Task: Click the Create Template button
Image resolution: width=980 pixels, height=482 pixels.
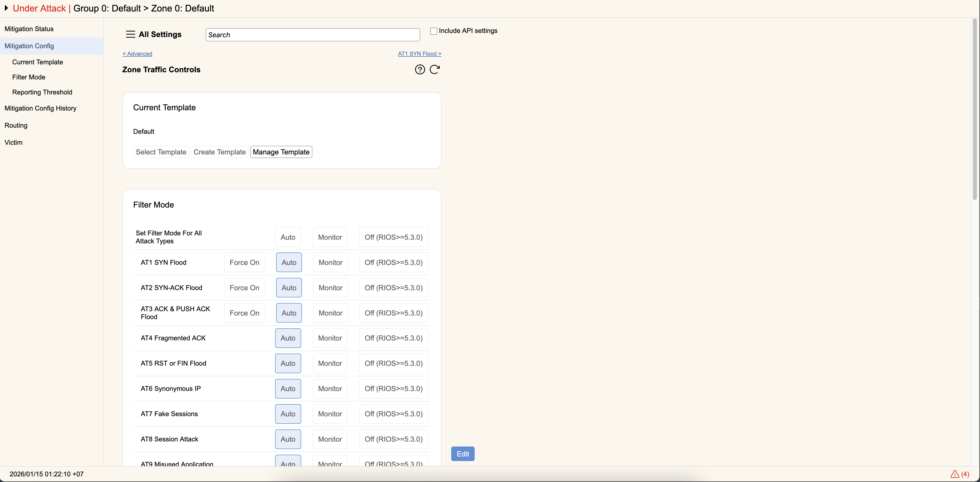Action: tap(219, 152)
